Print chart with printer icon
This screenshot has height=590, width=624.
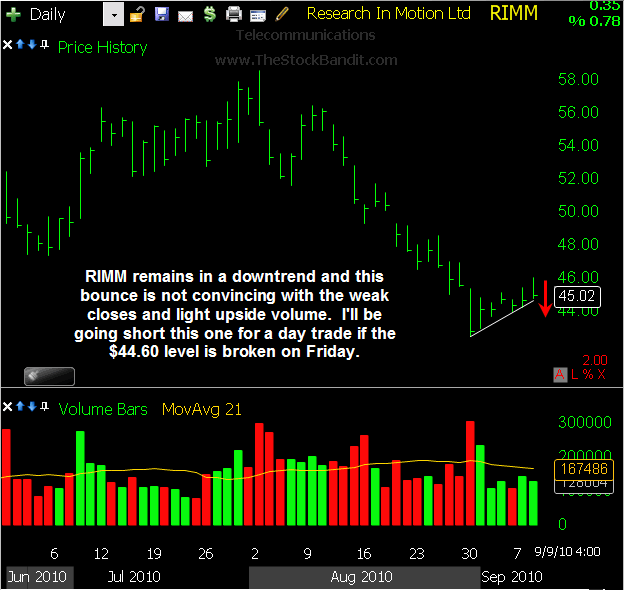234,14
